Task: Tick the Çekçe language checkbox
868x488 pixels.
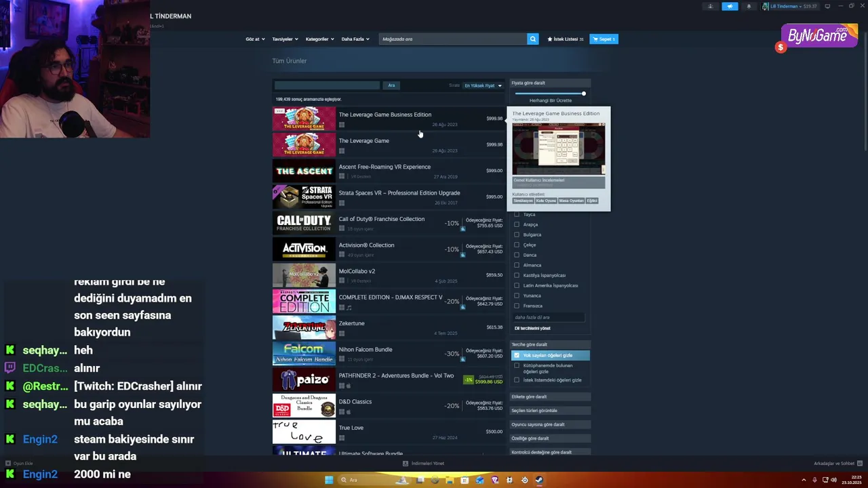Action: pyautogui.click(x=517, y=245)
